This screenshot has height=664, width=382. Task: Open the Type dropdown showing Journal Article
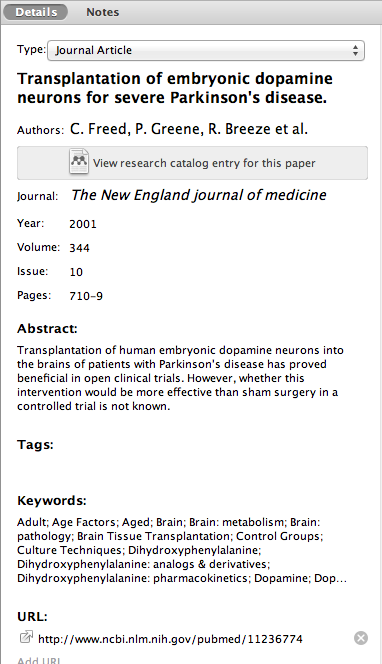(x=206, y=50)
